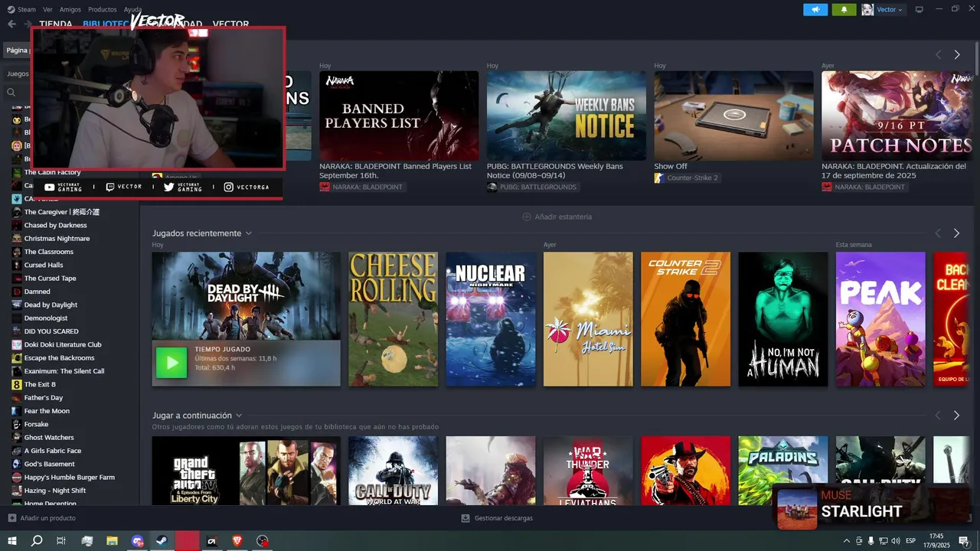Image resolution: width=980 pixels, height=551 pixels.
Task: Open Gestionar descargas
Action: coord(497,518)
